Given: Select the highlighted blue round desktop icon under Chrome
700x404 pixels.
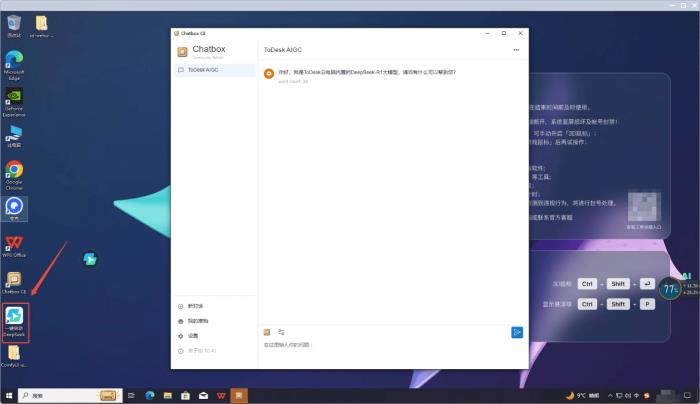Looking at the screenshot, I should (14, 209).
